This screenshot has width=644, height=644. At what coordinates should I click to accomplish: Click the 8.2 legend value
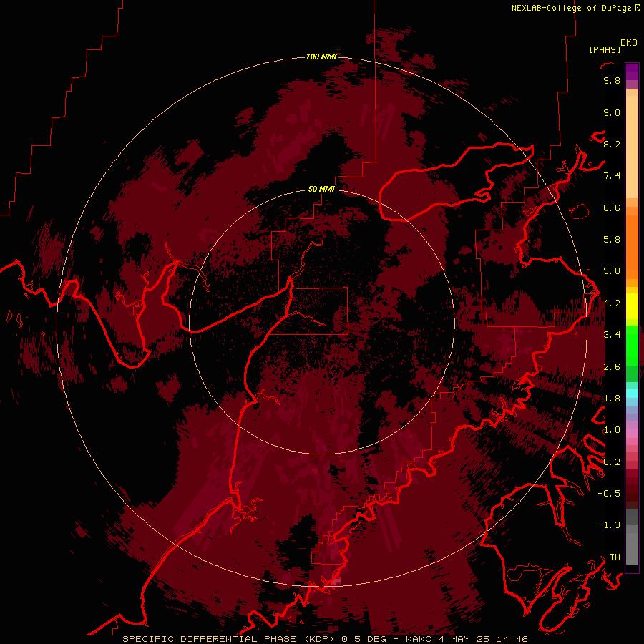pos(612,144)
